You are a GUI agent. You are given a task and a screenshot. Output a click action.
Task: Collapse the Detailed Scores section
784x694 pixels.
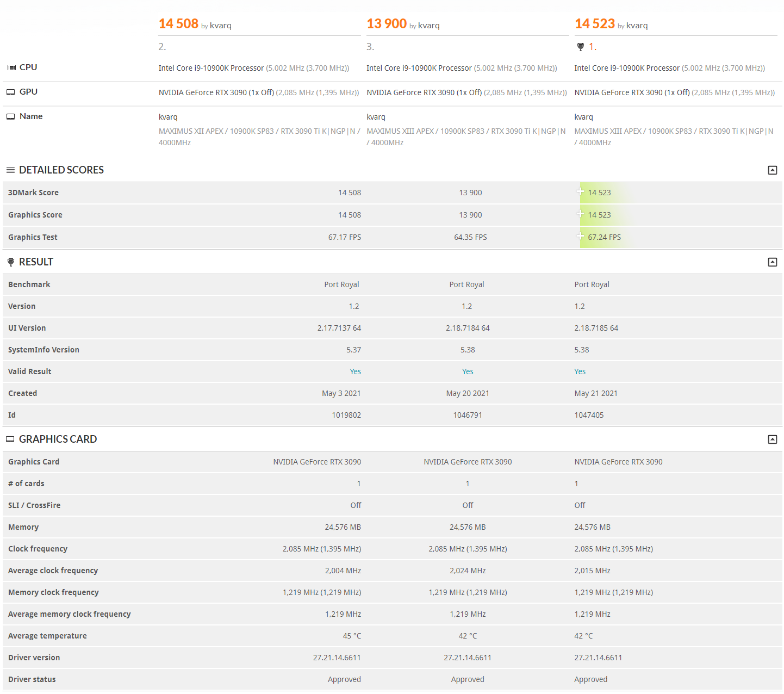tap(772, 170)
